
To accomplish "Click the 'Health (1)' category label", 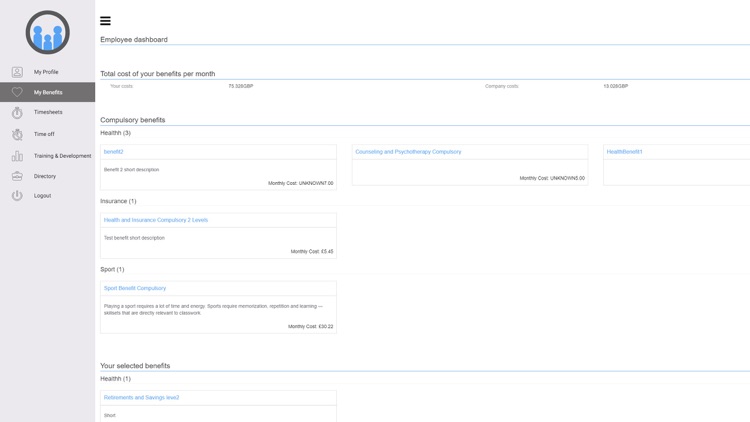I will (115, 379).
